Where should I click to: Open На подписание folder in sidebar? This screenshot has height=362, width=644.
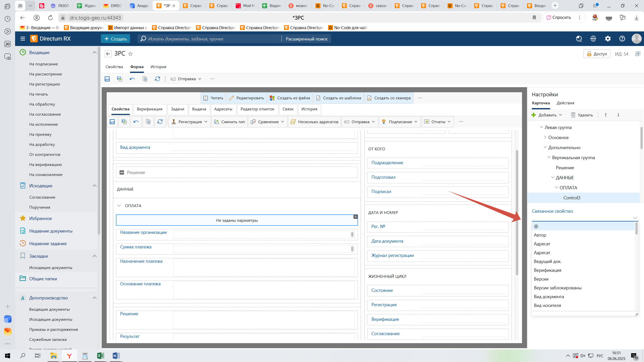[44, 64]
